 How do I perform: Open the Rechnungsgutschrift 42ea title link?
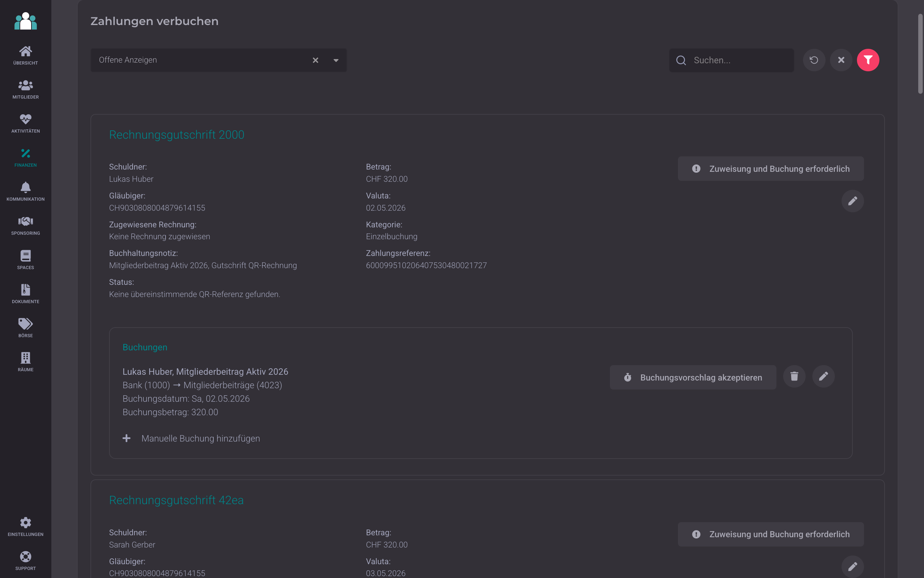176,500
